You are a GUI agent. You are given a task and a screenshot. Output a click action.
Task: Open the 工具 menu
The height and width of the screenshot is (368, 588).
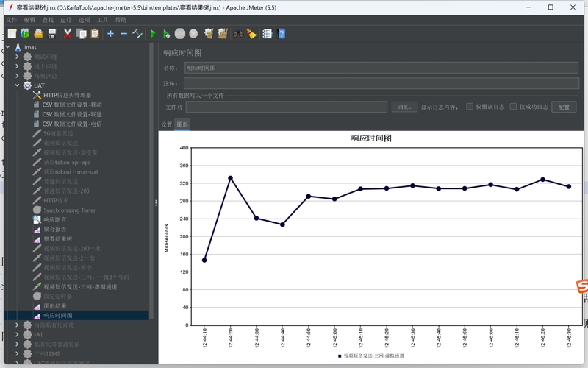102,20
